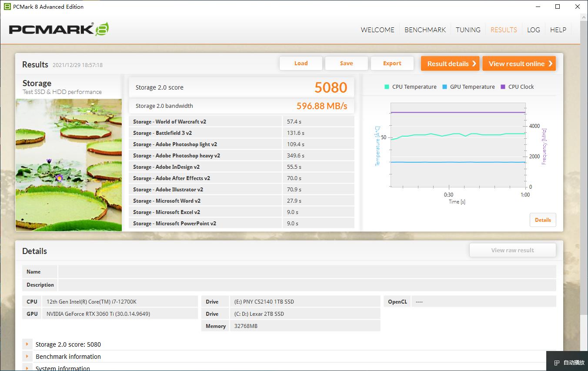Viewport: 588px width, 371px height.
Task: Click View result online
Action: tap(518, 64)
